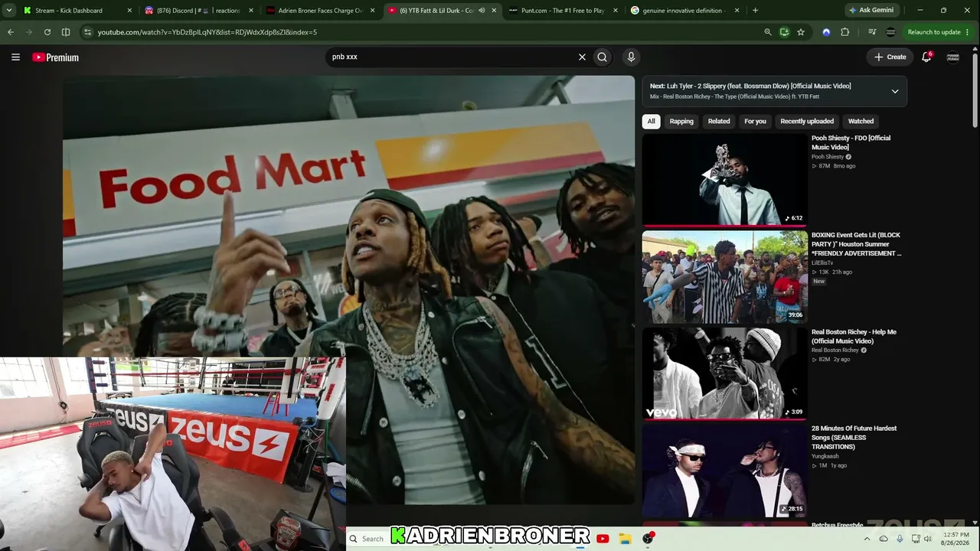Open the Pooh Shiesty - FDO video title

(851, 142)
